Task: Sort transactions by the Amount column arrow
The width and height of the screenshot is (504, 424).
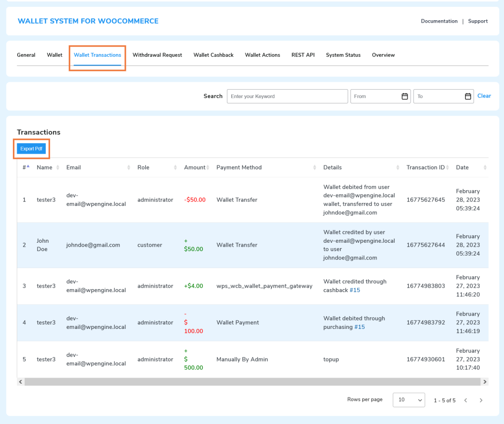Action: pyautogui.click(x=207, y=167)
